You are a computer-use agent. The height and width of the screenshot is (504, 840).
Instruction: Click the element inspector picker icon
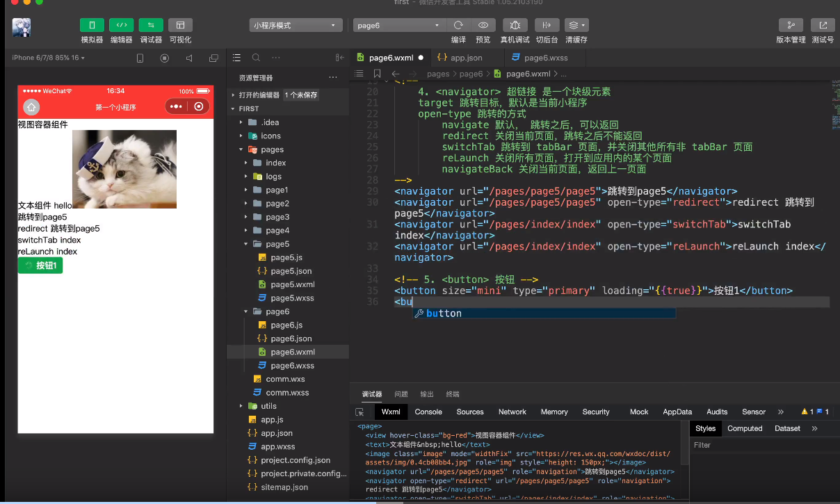pos(360,412)
